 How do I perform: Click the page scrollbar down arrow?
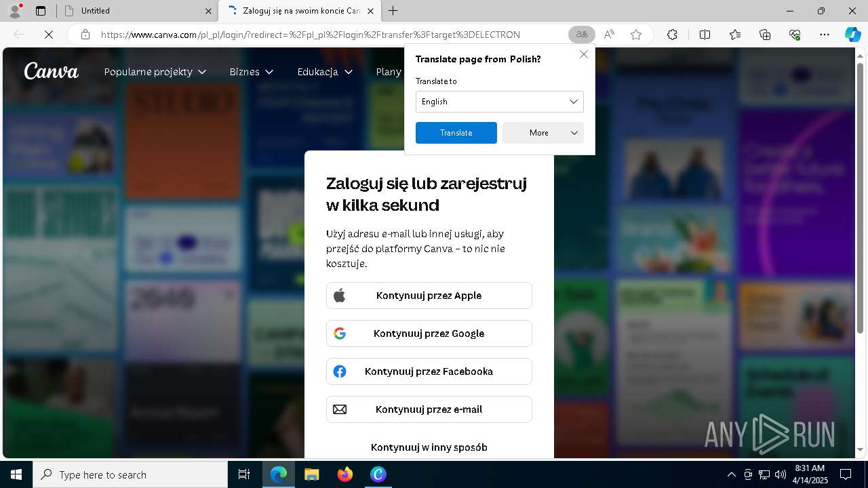861,449
